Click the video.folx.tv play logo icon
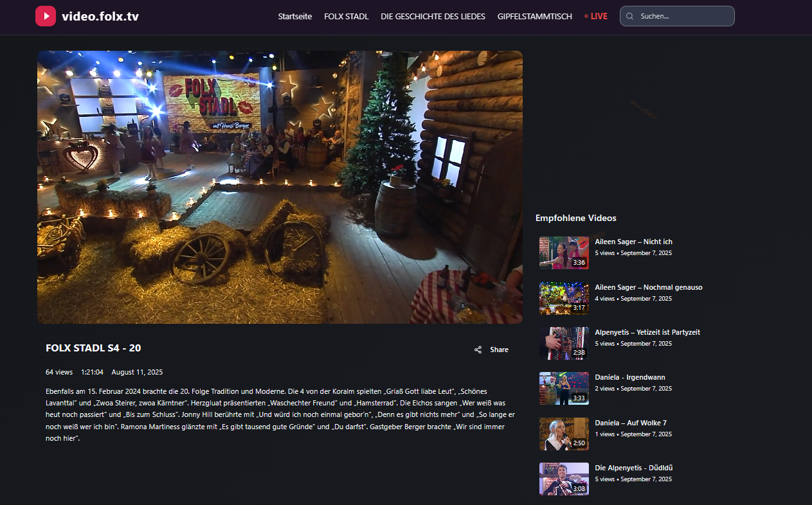812x505 pixels. (x=46, y=16)
